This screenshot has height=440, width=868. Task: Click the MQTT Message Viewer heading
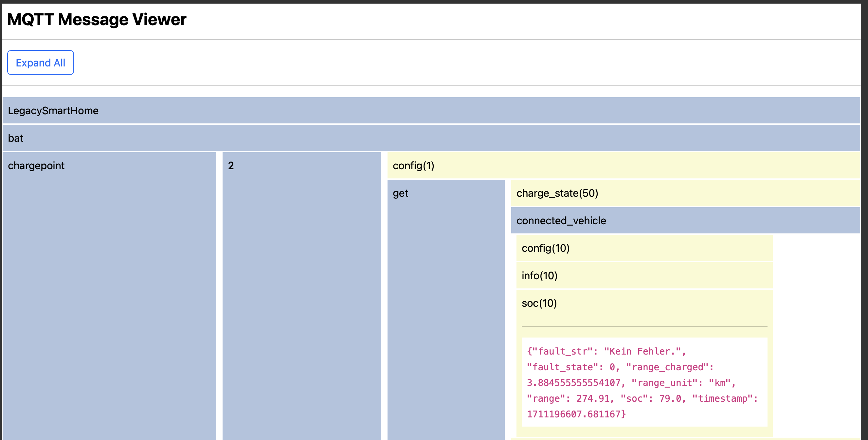coord(97,19)
